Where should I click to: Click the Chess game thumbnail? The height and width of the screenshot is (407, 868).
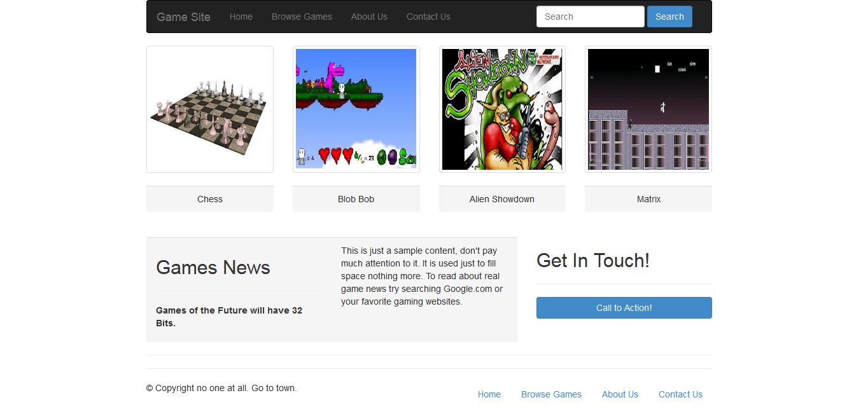click(210, 109)
